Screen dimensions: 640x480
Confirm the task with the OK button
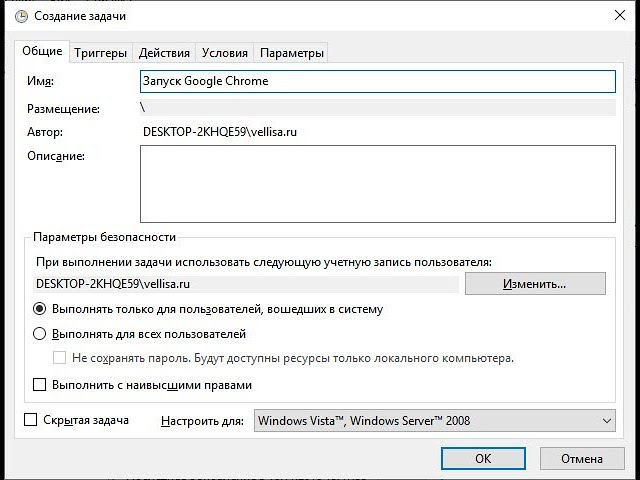[x=483, y=459]
